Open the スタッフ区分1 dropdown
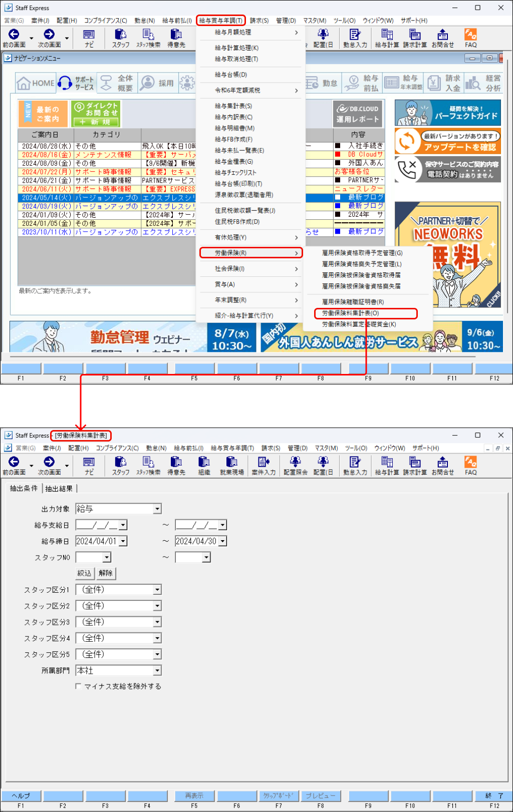 pyautogui.click(x=157, y=590)
